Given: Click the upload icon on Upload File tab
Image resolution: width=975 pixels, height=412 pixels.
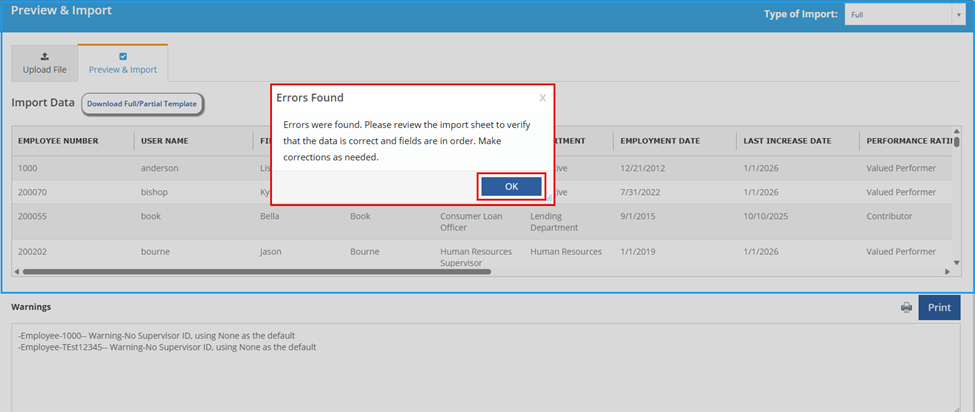Looking at the screenshot, I should 44,57.
